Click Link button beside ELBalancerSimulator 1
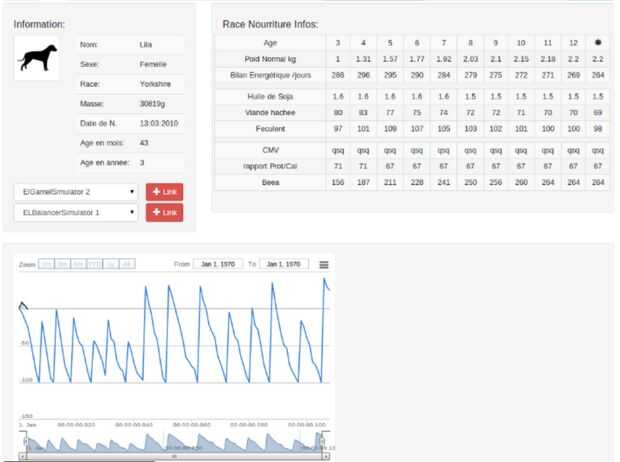The image size is (620, 462). pyautogui.click(x=164, y=212)
